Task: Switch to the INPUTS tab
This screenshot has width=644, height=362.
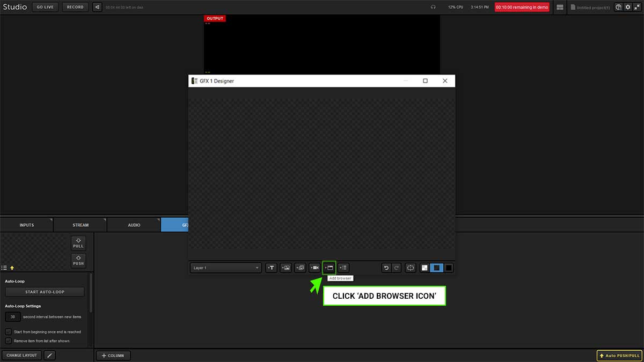Action: (x=27, y=225)
